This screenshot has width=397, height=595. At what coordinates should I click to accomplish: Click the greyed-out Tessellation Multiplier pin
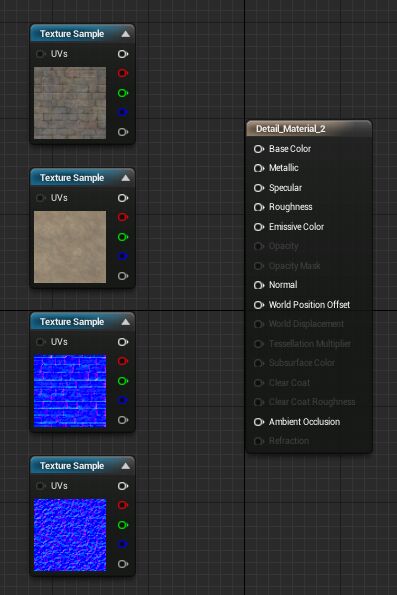[x=259, y=344]
